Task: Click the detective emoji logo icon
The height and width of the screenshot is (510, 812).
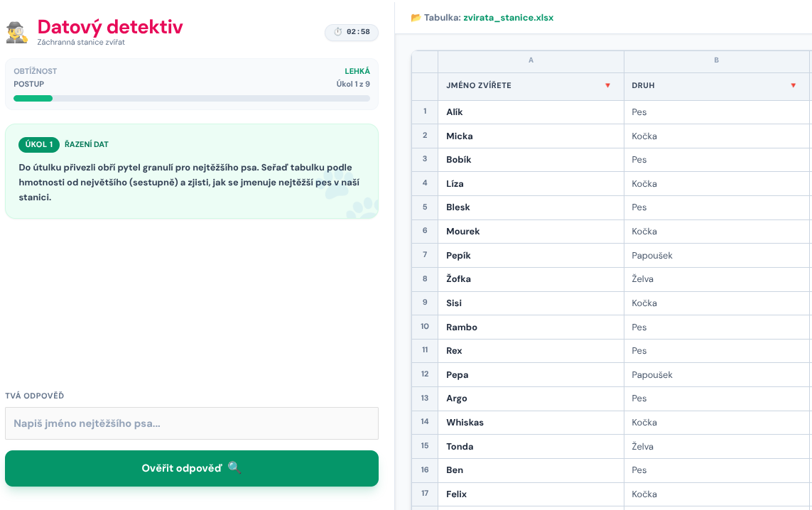Action: tap(16, 32)
